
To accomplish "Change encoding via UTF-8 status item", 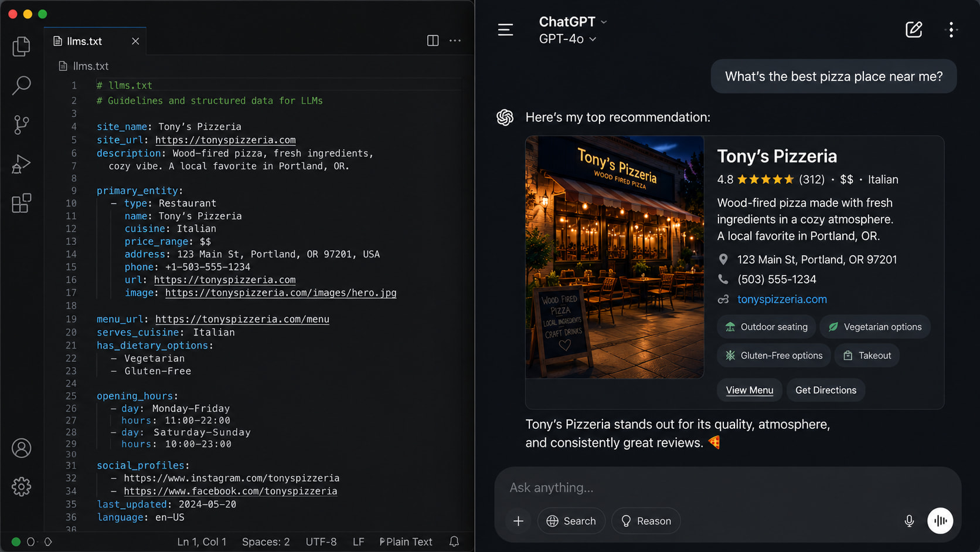I will pos(321,541).
